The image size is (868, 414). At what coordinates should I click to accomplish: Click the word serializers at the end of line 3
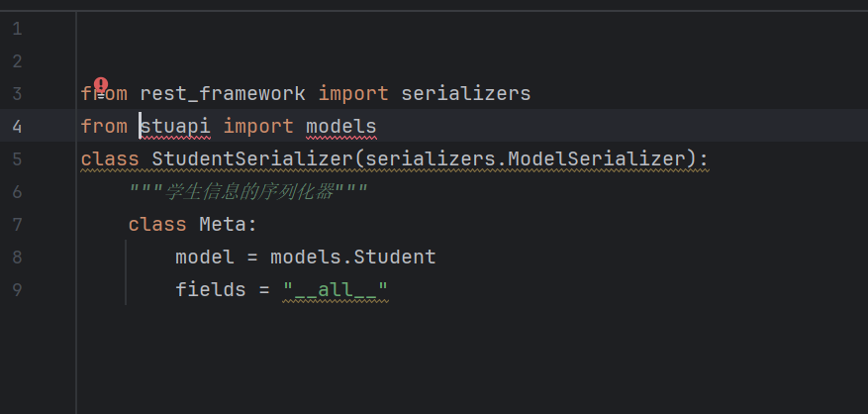tap(466, 94)
